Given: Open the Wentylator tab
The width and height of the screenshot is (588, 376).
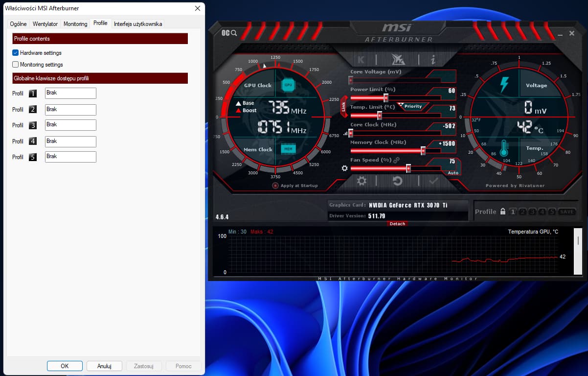Looking at the screenshot, I should [45, 23].
